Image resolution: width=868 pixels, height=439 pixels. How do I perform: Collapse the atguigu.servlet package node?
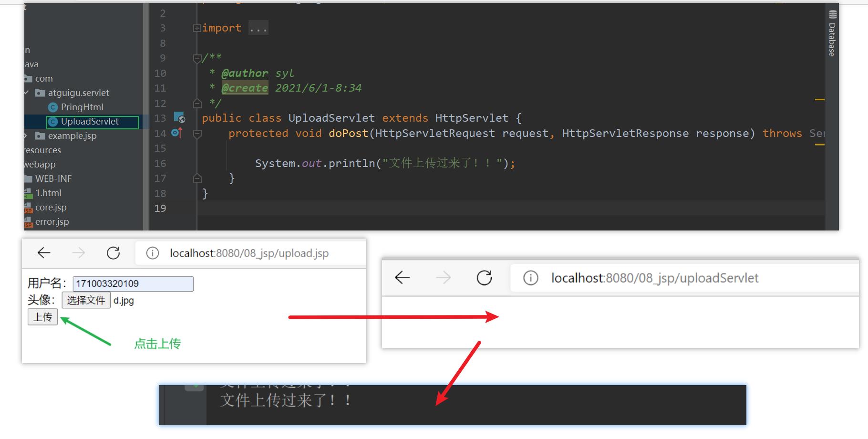point(27,93)
